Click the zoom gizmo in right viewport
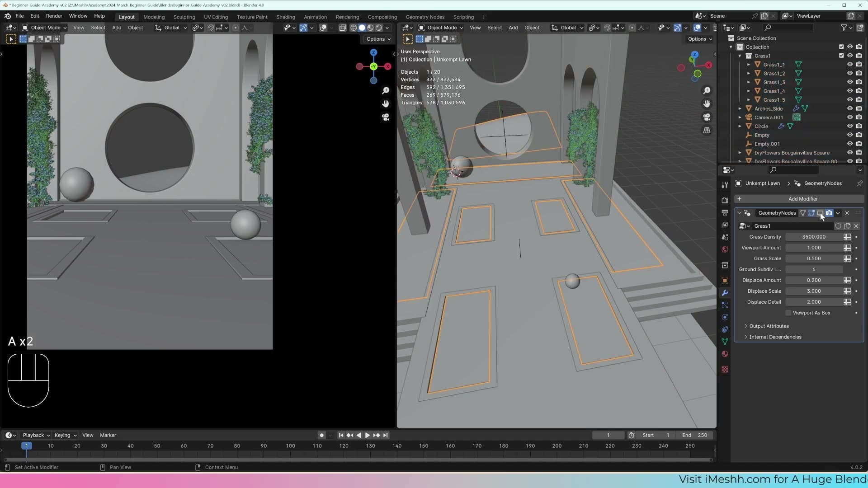The height and width of the screenshot is (488, 868). click(707, 91)
